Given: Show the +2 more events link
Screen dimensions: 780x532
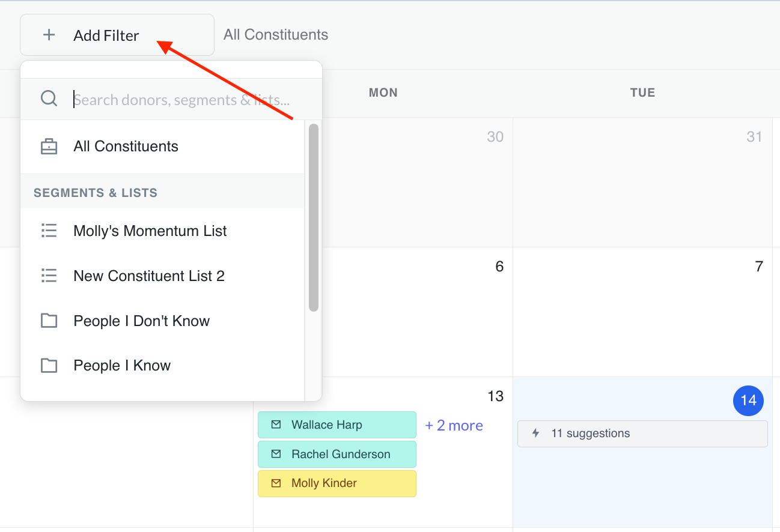Looking at the screenshot, I should 454,425.
